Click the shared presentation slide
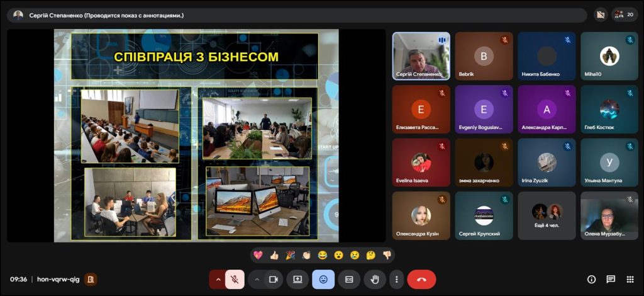644x296 pixels. coord(196,135)
